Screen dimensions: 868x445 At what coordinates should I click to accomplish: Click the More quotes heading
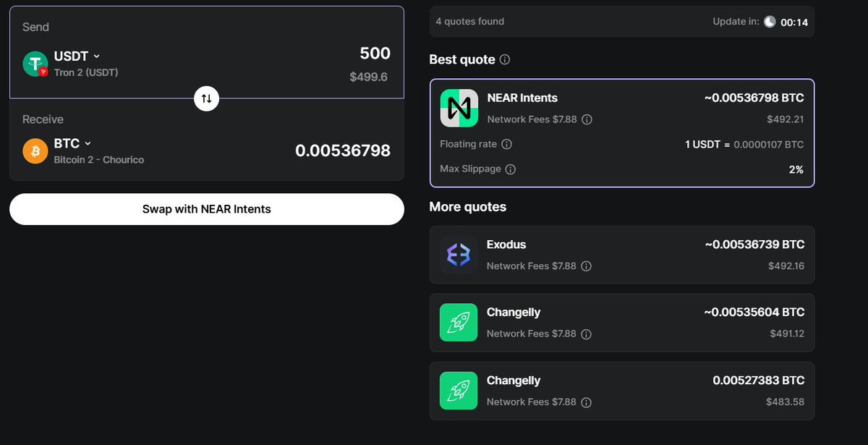[x=468, y=207]
